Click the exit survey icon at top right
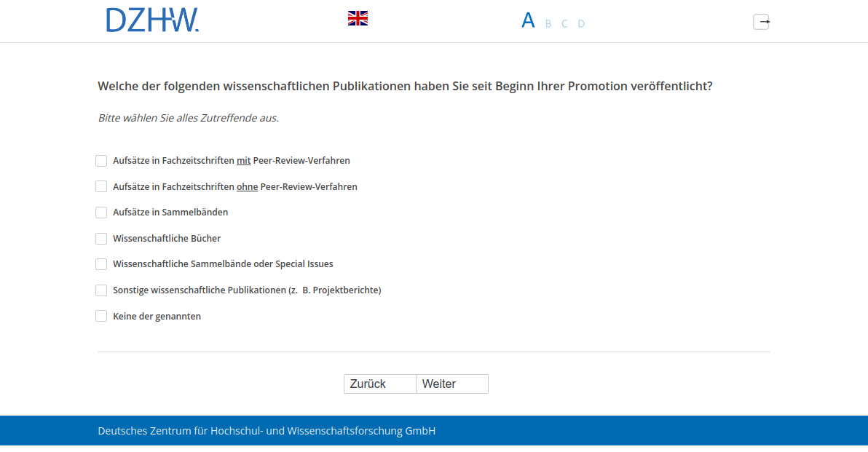Viewport: 868px width, 452px height. pyautogui.click(x=761, y=22)
